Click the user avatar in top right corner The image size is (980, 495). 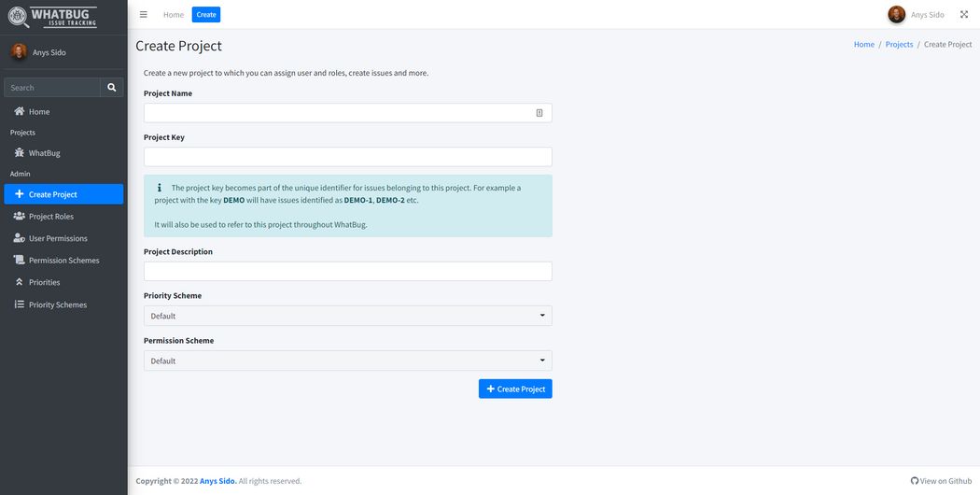(896, 15)
